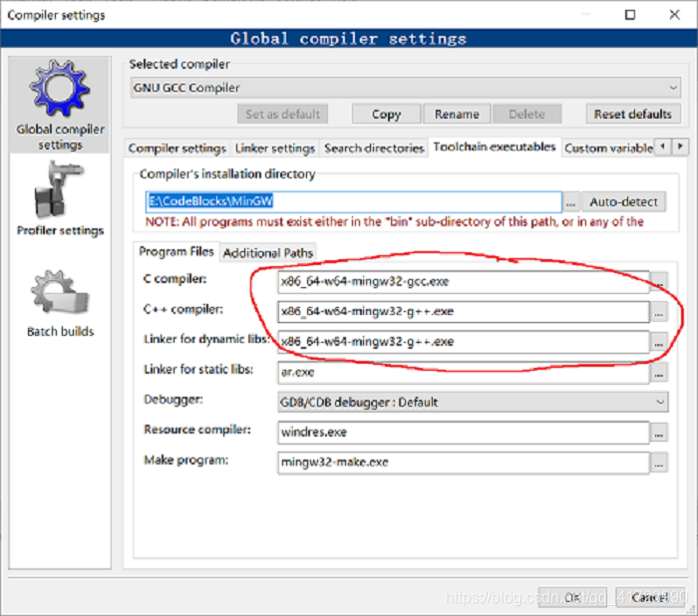
Task: Open Profiler settings page
Action: [60, 199]
